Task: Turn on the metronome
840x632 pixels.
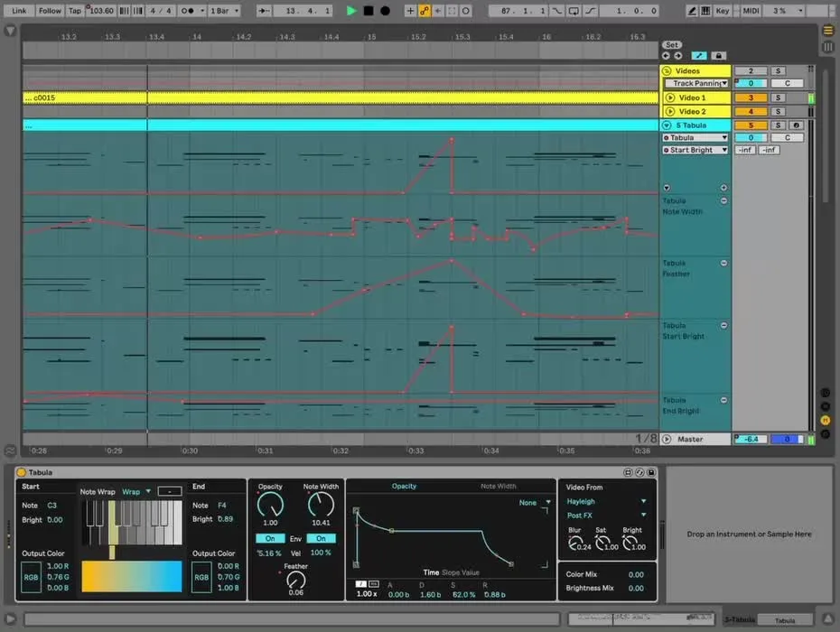Action: 188,11
